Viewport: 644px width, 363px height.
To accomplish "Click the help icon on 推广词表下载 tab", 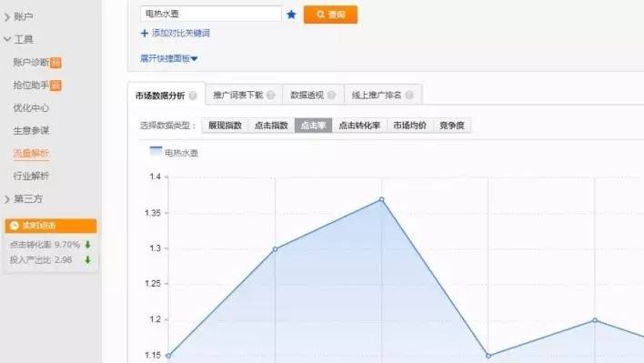I will [271, 95].
